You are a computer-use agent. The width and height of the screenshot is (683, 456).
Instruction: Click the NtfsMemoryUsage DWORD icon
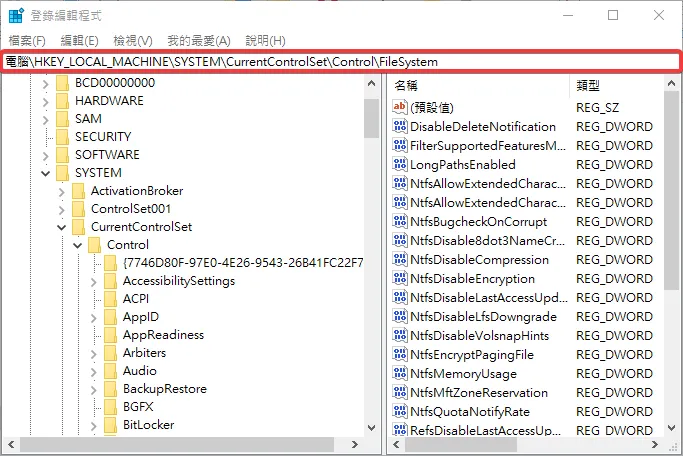coord(399,373)
